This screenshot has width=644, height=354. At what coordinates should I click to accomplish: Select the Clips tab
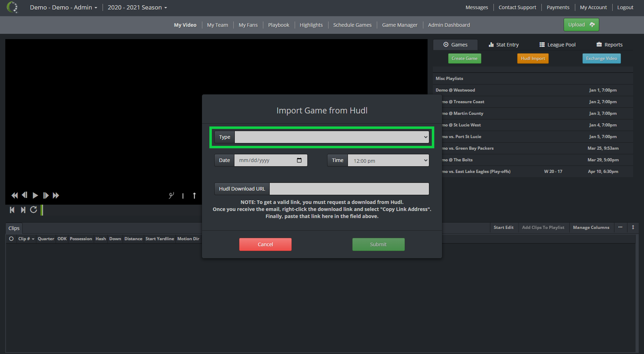14,228
